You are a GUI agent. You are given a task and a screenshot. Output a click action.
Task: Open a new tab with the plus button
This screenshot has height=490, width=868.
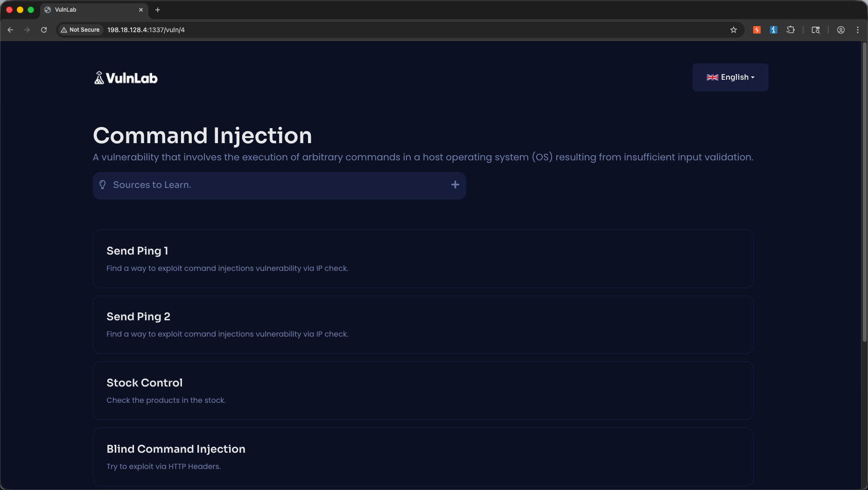tap(158, 10)
